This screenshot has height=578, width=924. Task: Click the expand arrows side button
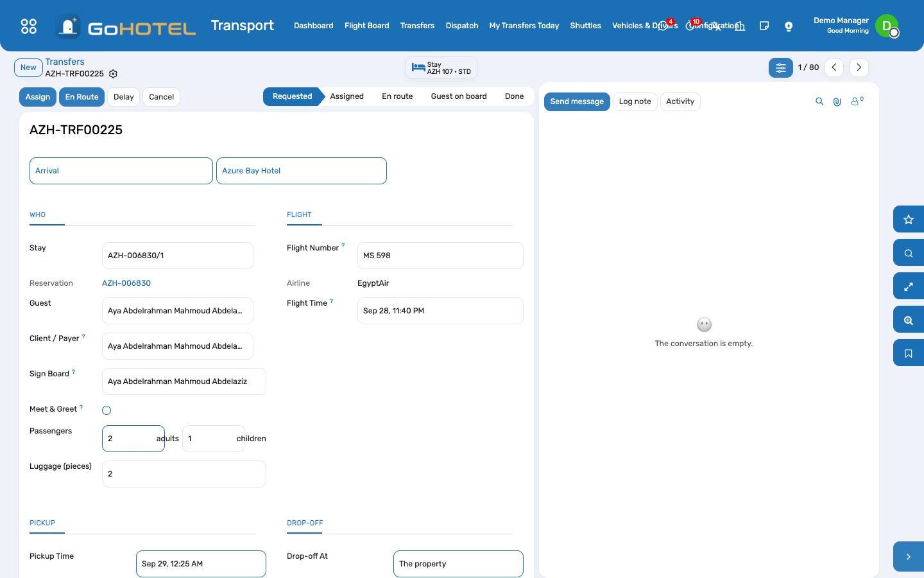[909, 286]
